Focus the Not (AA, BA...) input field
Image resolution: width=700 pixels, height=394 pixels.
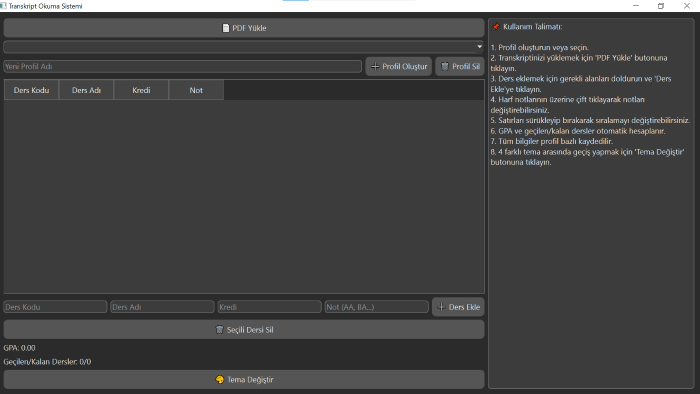[x=377, y=307]
